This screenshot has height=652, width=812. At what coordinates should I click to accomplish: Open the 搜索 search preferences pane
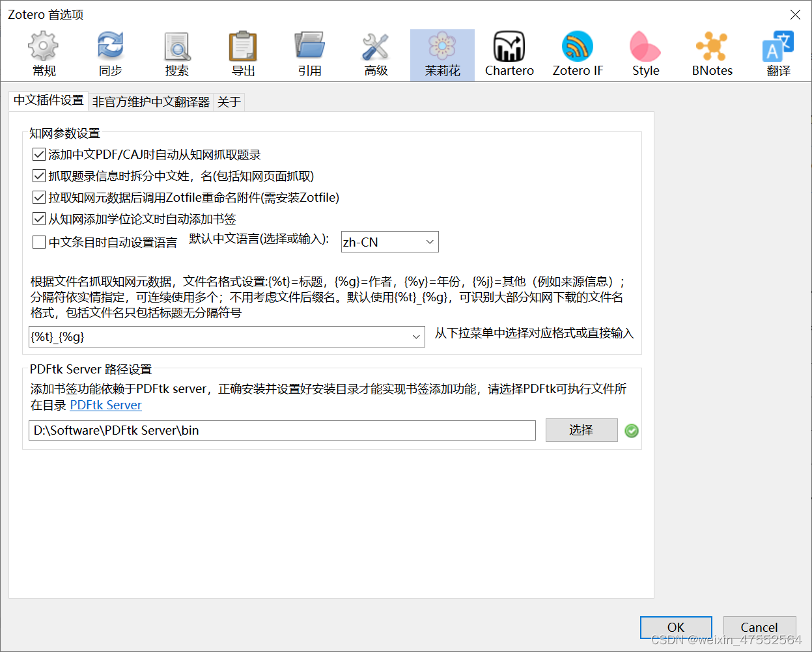pos(176,55)
